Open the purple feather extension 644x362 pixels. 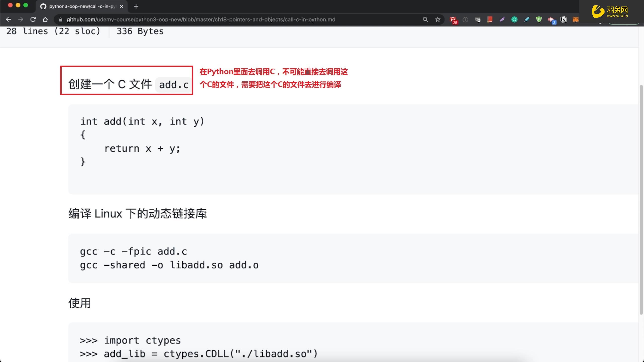click(x=502, y=19)
